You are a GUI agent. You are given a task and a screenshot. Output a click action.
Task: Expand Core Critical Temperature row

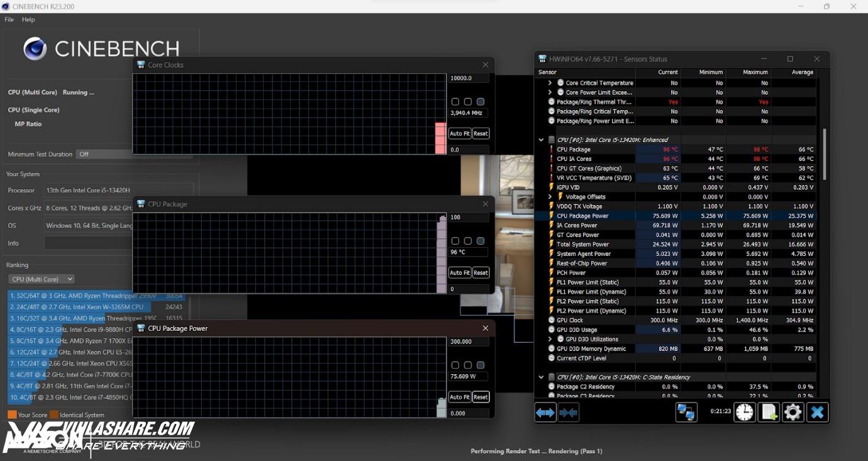[550, 83]
